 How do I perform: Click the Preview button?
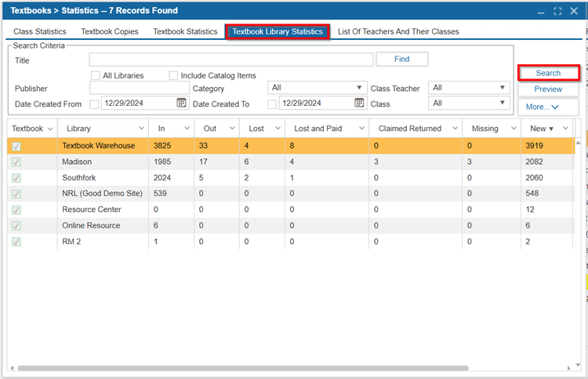click(548, 89)
